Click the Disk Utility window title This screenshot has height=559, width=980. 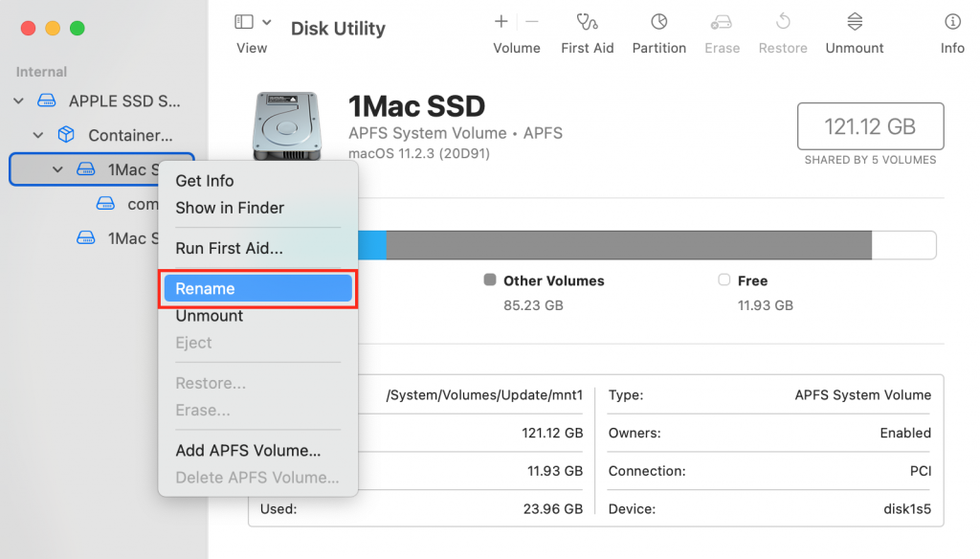click(x=338, y=29)
